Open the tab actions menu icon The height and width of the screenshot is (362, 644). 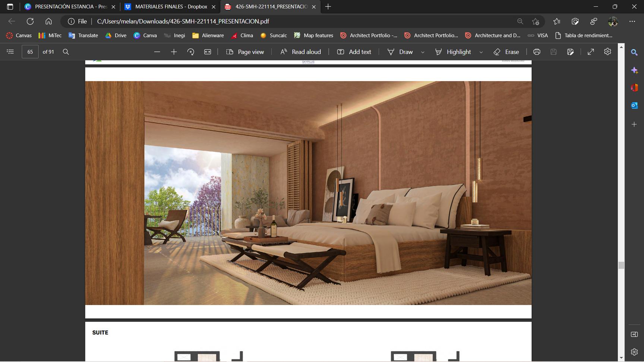click(x=10, y=7)
